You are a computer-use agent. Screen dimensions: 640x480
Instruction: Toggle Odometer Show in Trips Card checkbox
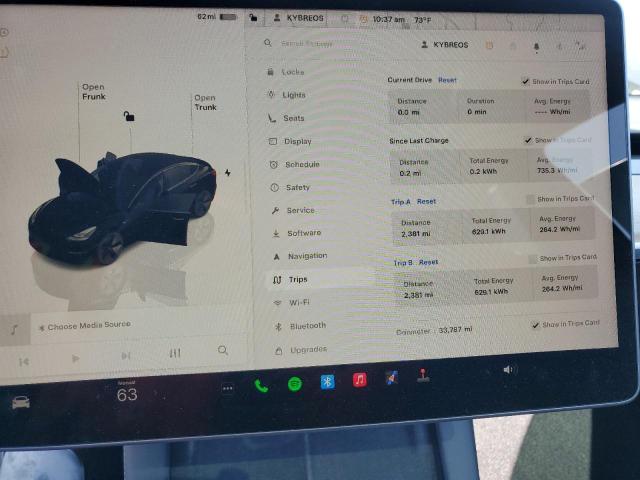[x=535, y=325]
